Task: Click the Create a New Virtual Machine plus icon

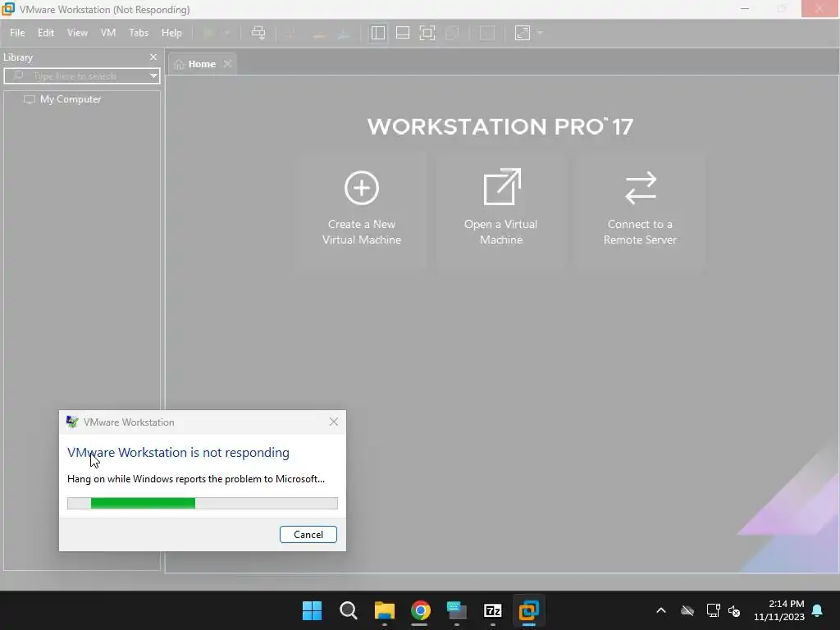Action: (x=362, y=188)
